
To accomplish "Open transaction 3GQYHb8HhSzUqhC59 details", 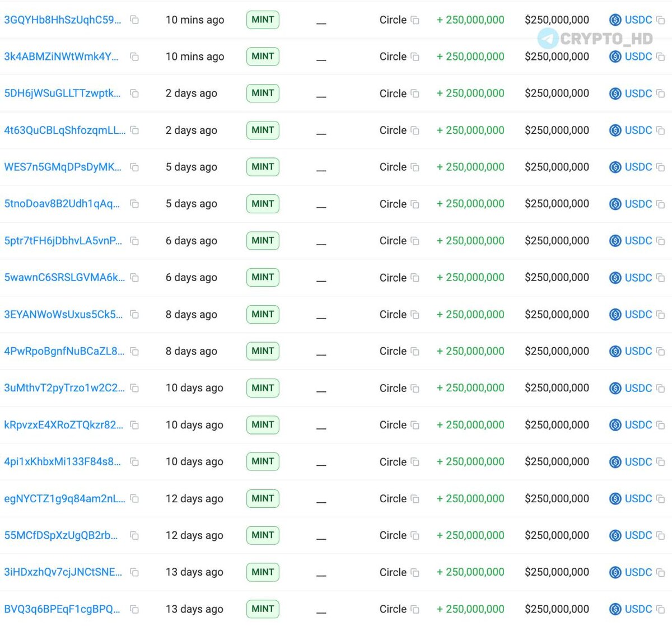I will tap(63, 20).
